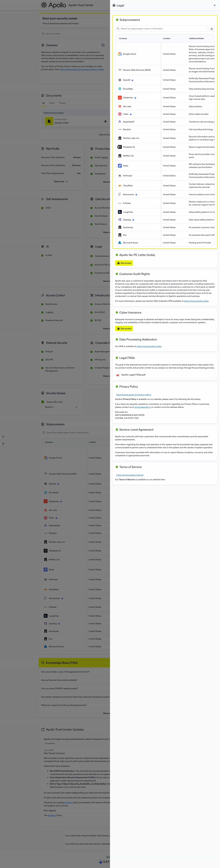220x868 pixels.
Task: Click the Datadog logo in Legal panel
Action: pyautogui.click(x=120, y=220)
